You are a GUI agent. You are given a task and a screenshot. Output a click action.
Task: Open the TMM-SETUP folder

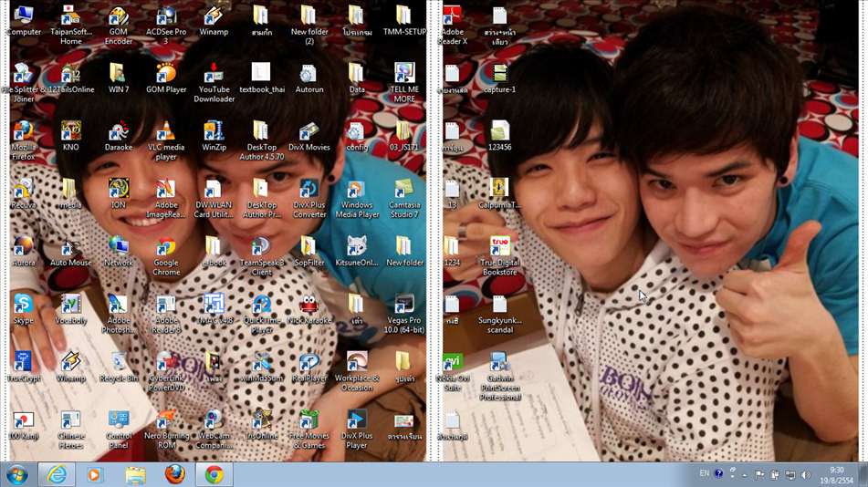(x=404, y=20)
